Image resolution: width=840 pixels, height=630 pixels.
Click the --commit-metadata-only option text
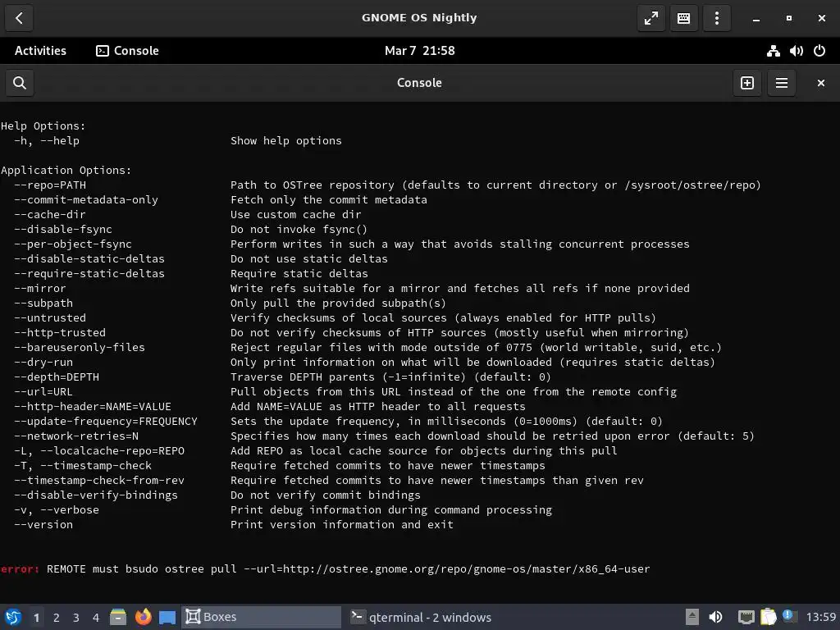86,200
